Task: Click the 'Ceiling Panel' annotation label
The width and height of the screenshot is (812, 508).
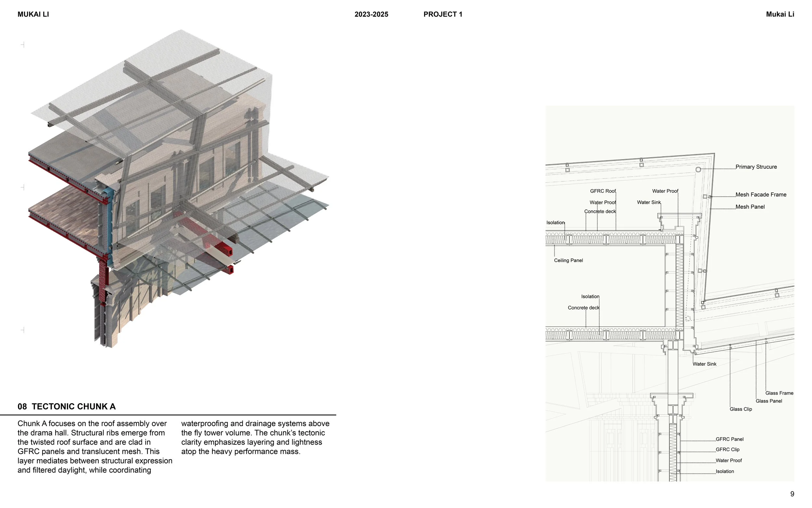Action: pyautogui.click(x=568, y=260)
